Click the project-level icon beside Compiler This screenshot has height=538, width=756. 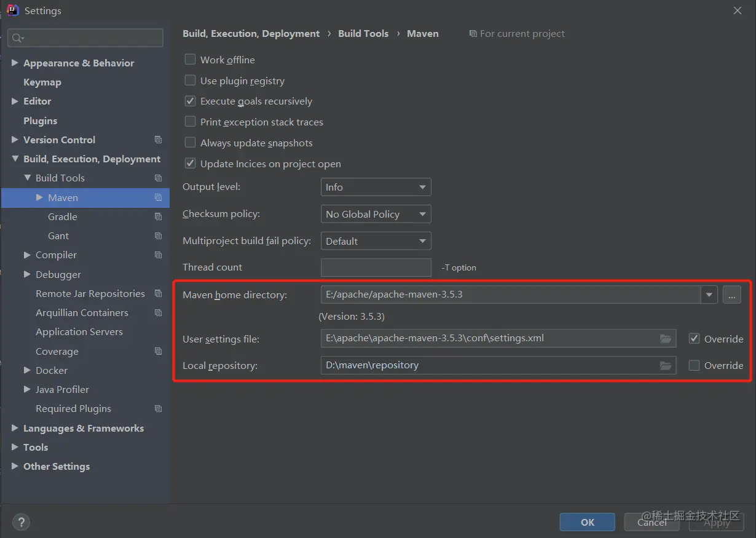coord(158,255)
